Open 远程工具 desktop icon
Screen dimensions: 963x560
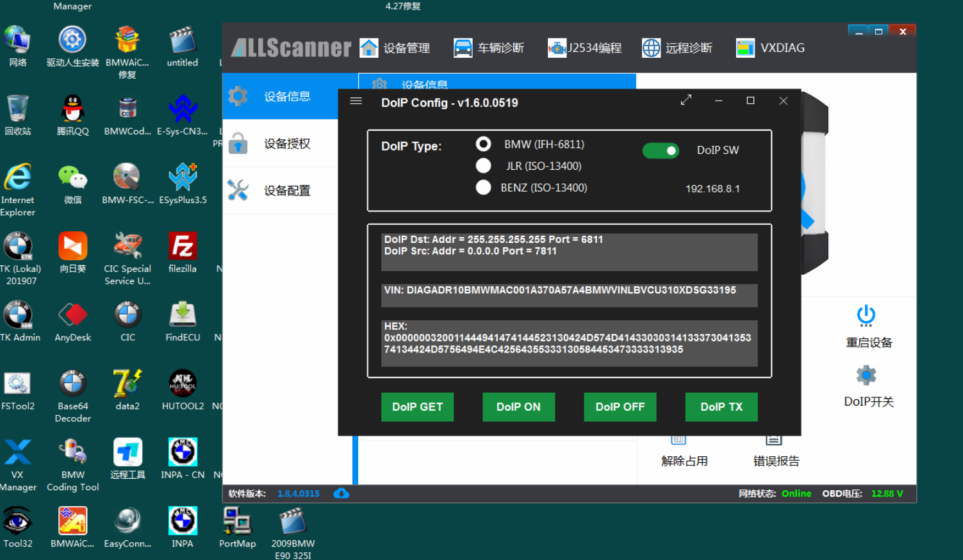pos(128,458)
